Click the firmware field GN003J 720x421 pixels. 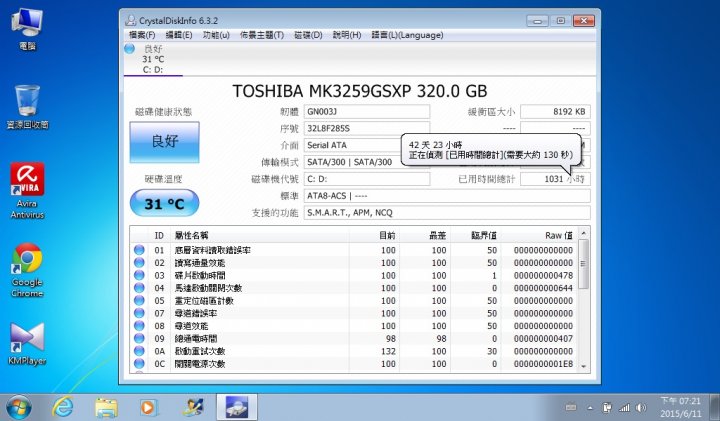(366, 112)
